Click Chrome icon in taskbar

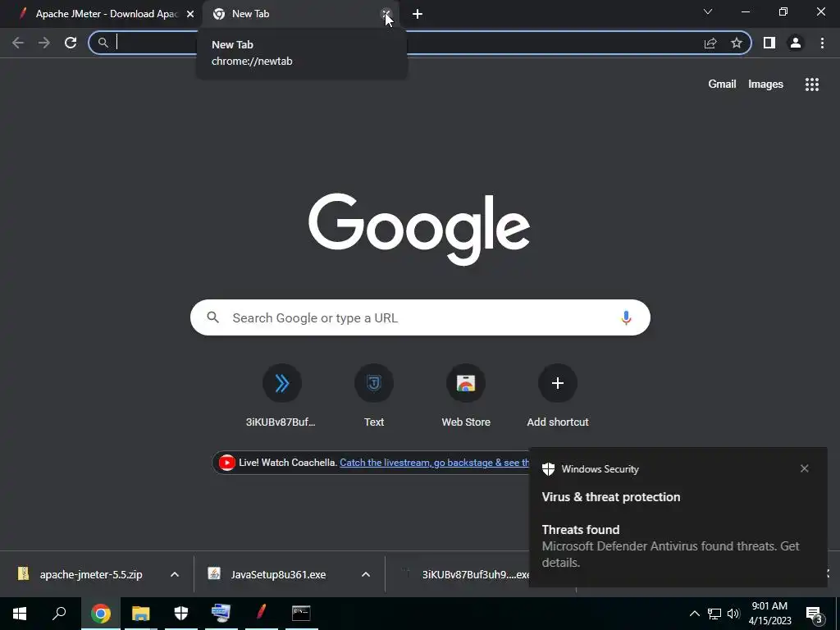click(x=101, y=614)
